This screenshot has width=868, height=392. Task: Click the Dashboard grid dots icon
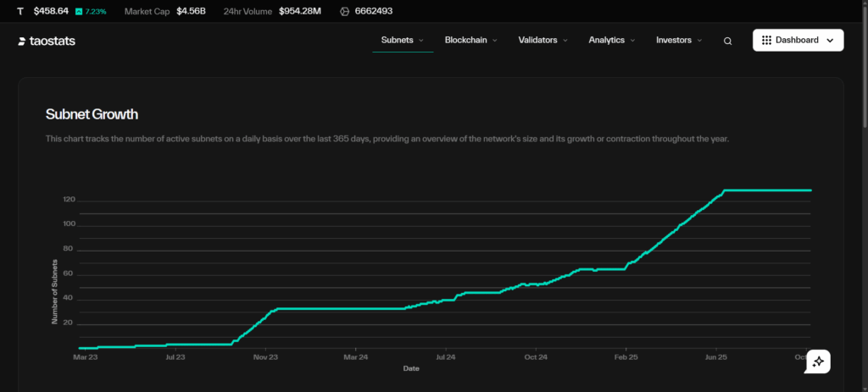[766, 40]
